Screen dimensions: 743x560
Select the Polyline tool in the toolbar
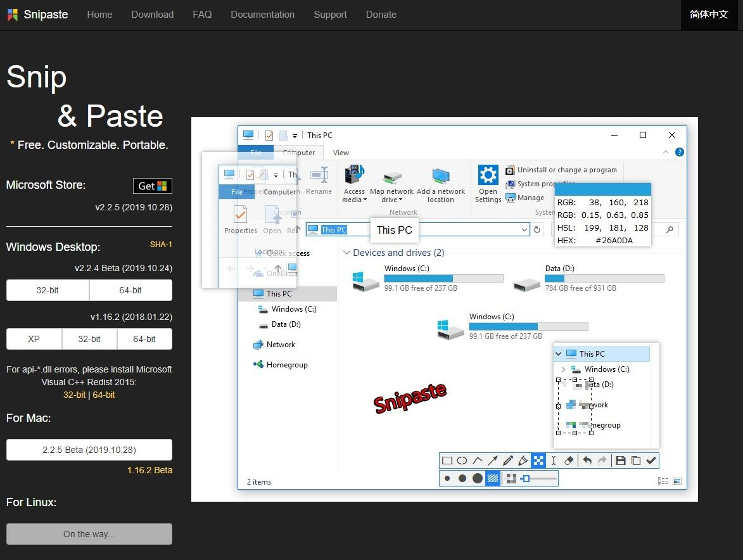[478, 460]
